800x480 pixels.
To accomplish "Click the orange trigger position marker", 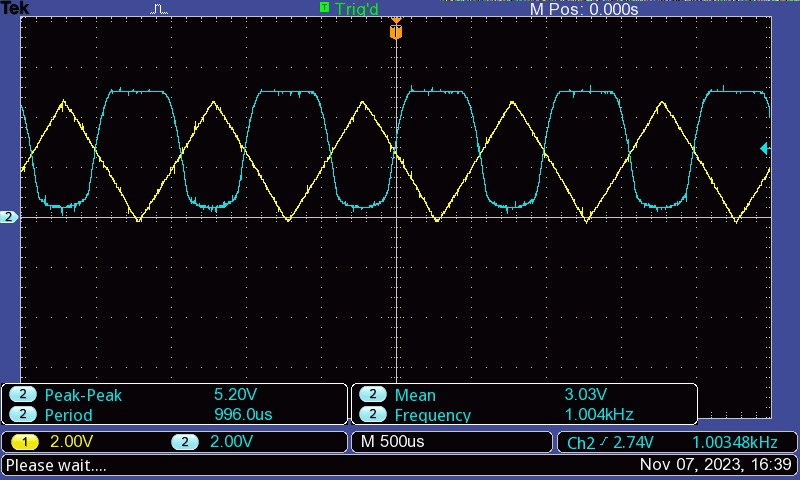I will pos(396,32).
